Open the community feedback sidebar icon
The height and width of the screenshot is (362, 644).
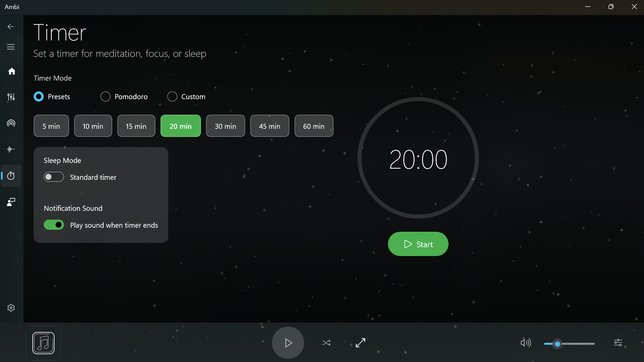11,202
